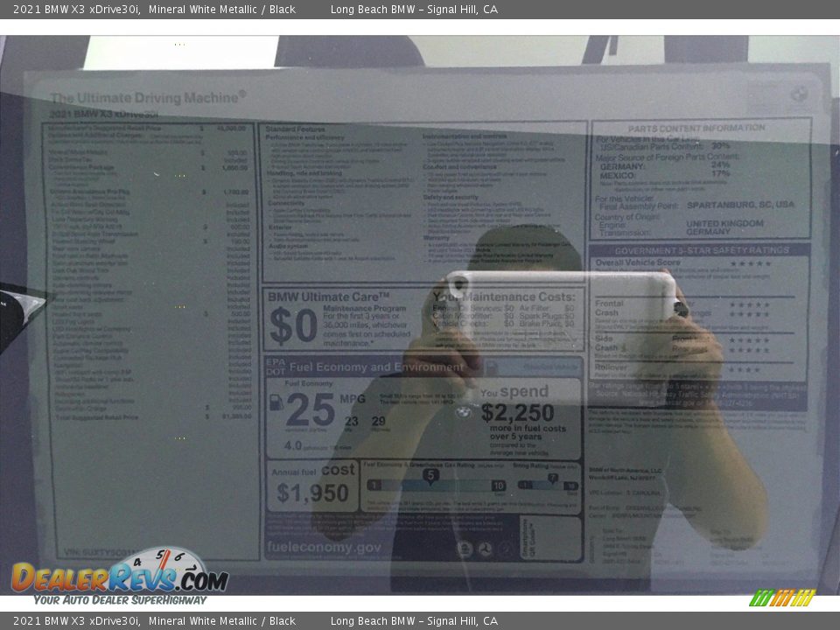The height and width of the screenshot is (630, 840).
Task: Click the '$2,250' fuel cost figure
Action: [x=517, y=412]
